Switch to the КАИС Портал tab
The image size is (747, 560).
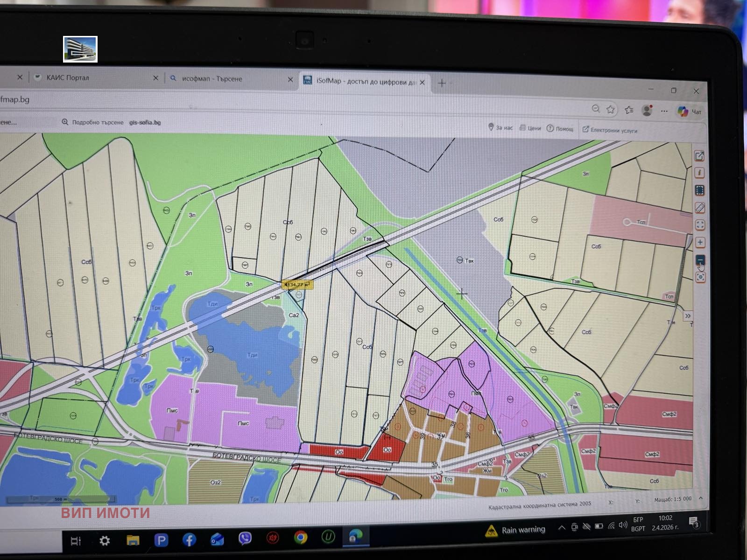[x=68, y=77]
